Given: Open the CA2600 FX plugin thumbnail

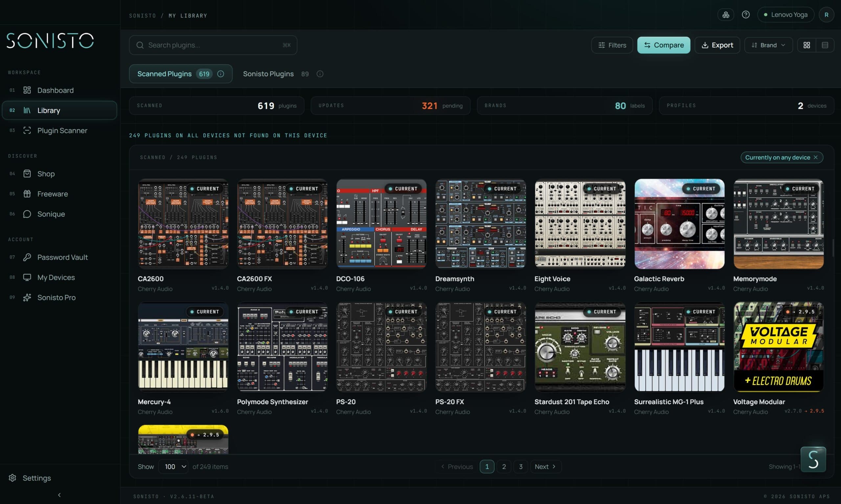Looking at the screenshot, I should click(x=282, y=224).
